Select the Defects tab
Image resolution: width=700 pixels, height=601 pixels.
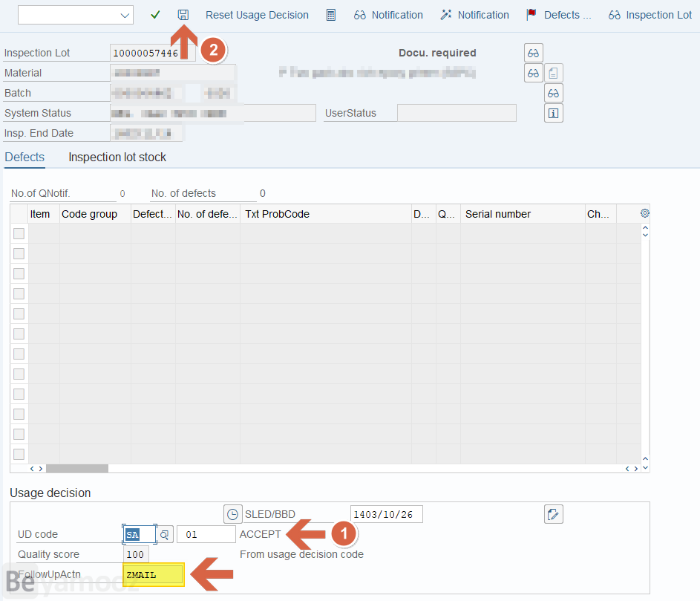click(x=24, y=157)
